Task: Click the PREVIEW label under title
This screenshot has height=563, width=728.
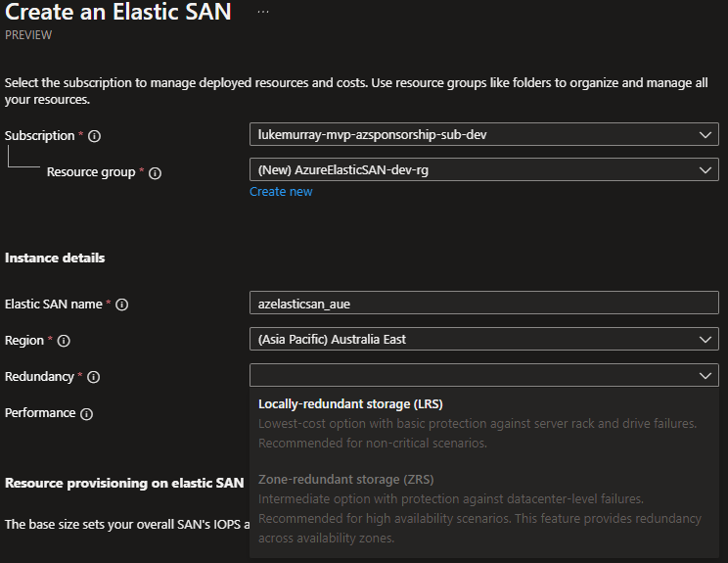Action: tap(28, 35)
